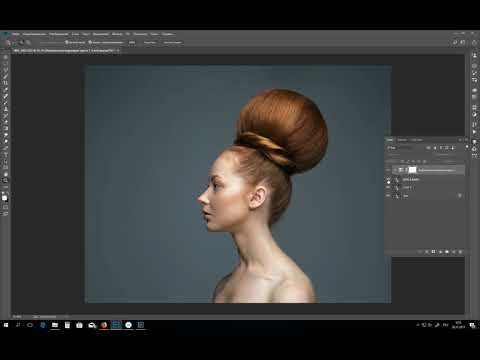
Task: Open the search icon in options bar
Action: [x=455, y=42]
